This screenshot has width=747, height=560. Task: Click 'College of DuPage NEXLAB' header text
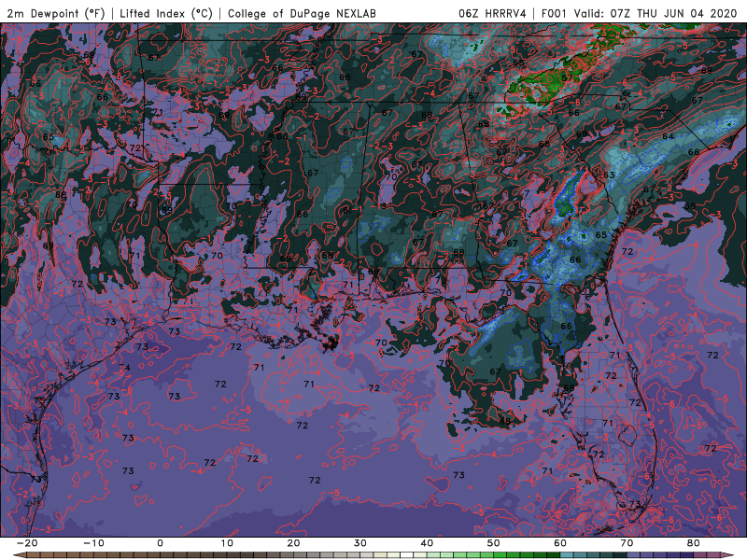coord(302,13)
